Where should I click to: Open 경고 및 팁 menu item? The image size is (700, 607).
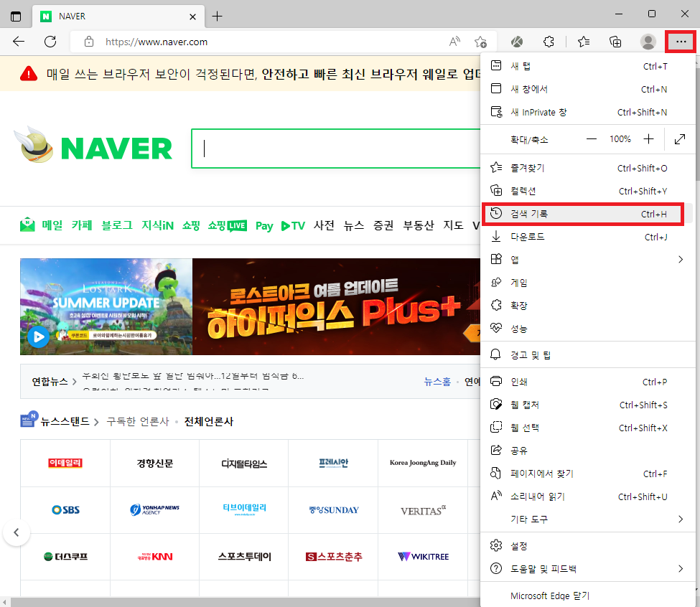pyautogui.click(x=587, y=355)
